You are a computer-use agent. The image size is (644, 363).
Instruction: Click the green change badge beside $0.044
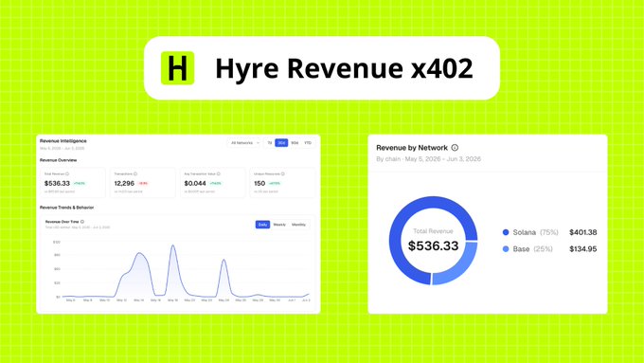(216, 183)
